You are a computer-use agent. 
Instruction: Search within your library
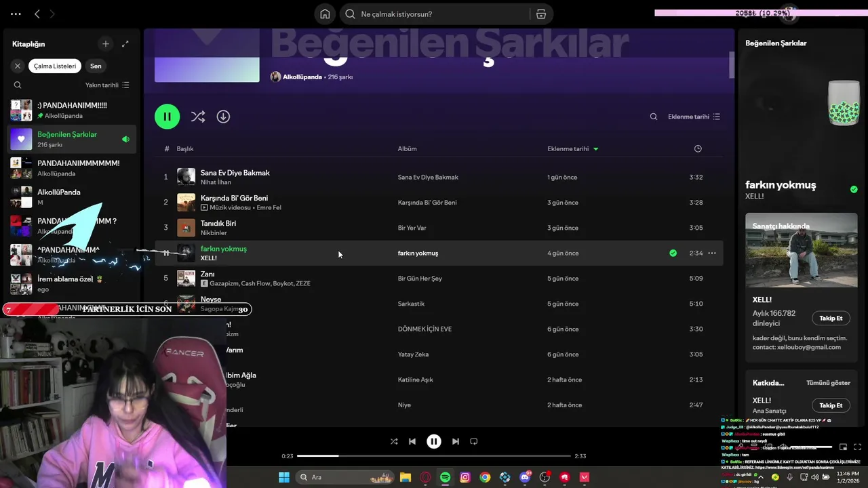18,85
